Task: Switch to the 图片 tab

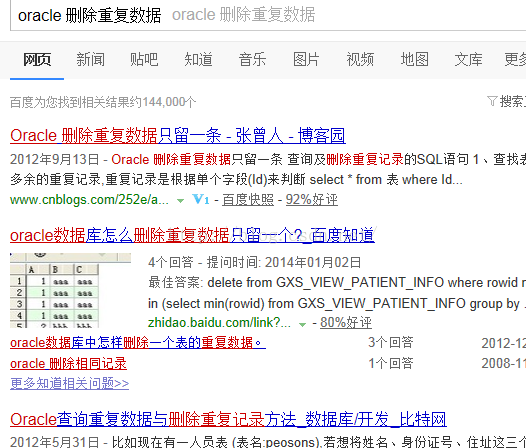Action: [x=306, y=60]
